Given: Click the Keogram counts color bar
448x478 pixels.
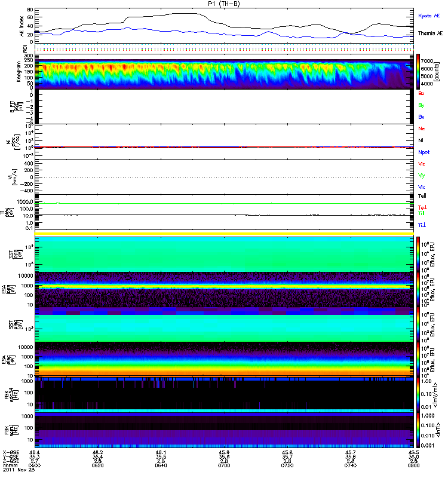Looking at the screenshot, I should point(418,71).
